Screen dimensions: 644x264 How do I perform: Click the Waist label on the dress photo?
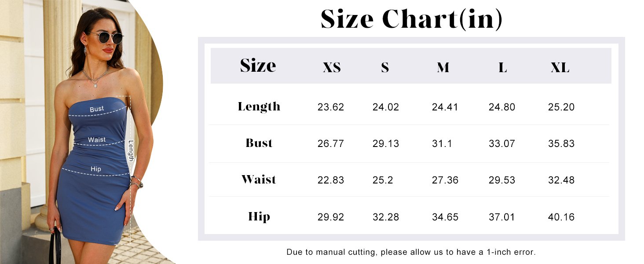click(97, 139)
